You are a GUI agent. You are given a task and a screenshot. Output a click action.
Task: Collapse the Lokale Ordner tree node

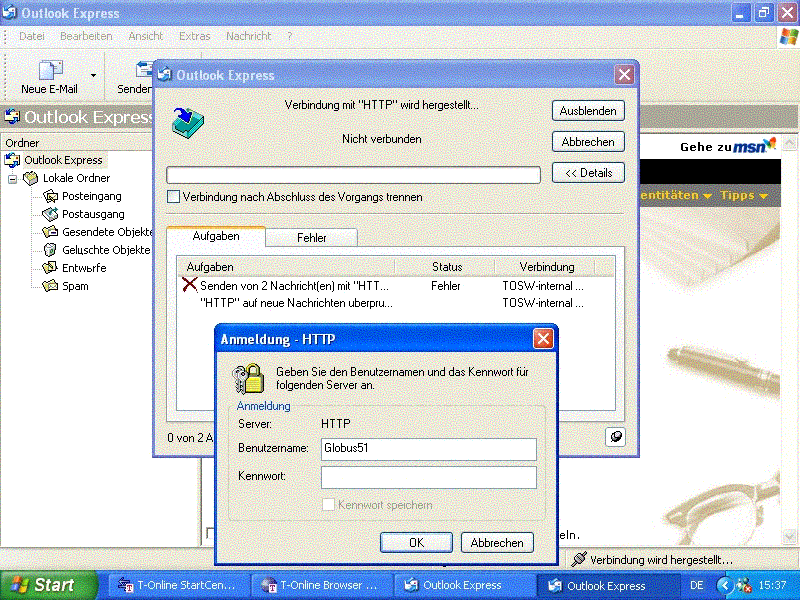(13, 179)
